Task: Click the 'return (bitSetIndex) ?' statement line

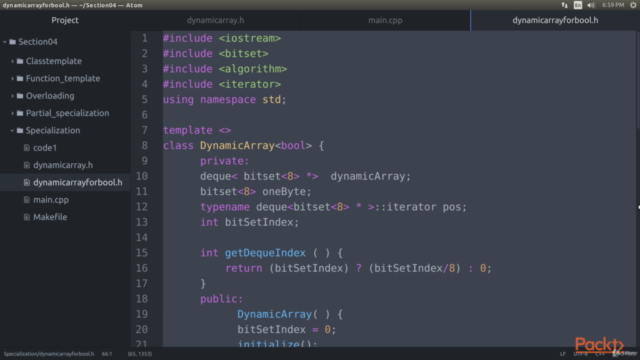Action: point(358,269)
